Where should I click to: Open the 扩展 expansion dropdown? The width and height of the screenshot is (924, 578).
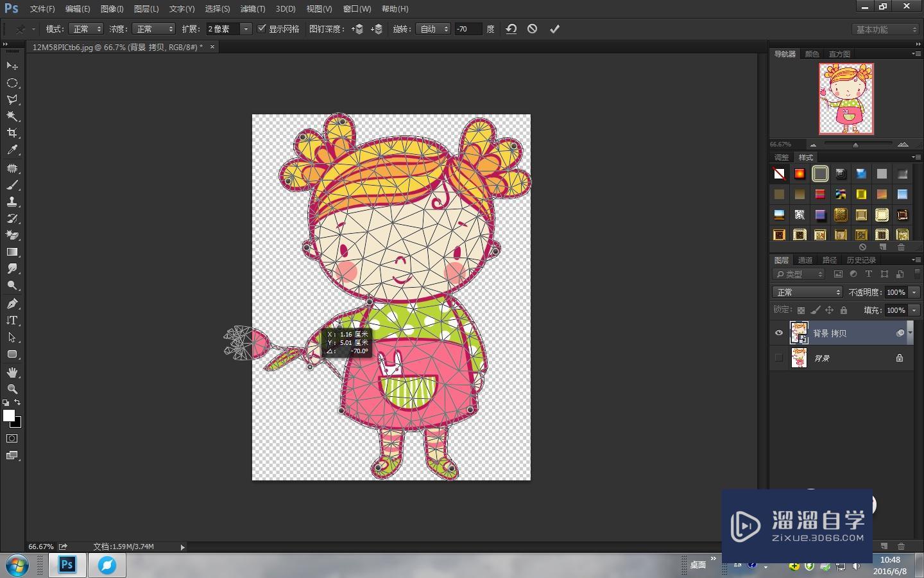pos(246,29)
